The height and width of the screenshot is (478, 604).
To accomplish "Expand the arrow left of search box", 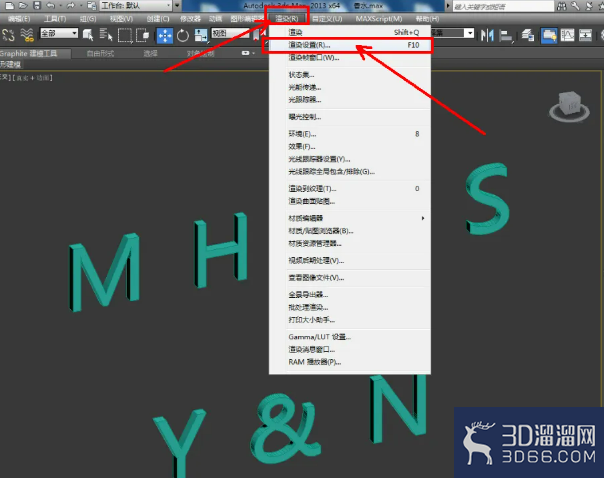I will (448, 6).
